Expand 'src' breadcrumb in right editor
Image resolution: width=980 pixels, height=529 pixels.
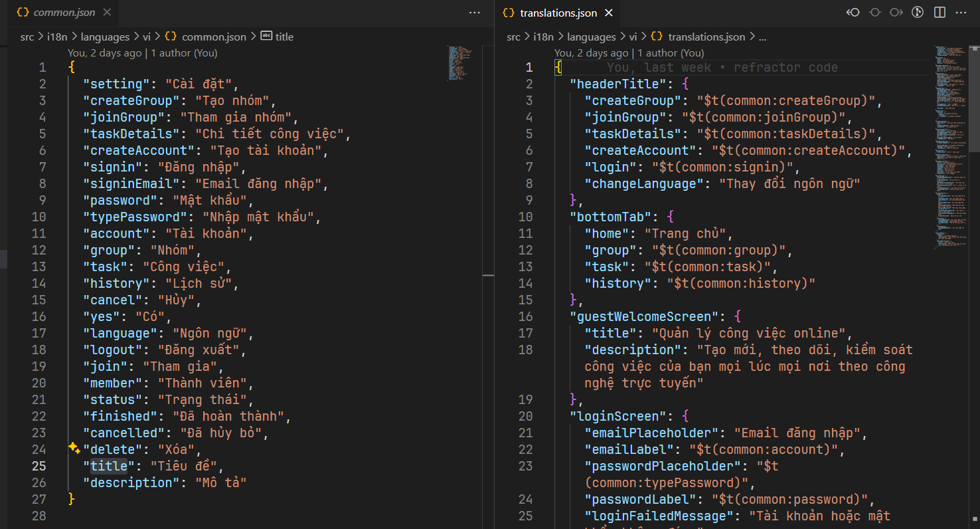(x=513, y=37)
